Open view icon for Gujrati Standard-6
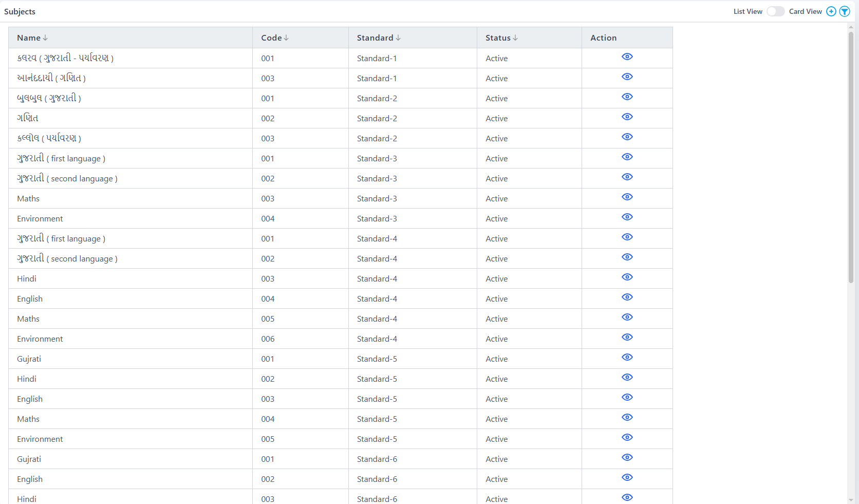 pyautogui.click(x=627, y=458)
